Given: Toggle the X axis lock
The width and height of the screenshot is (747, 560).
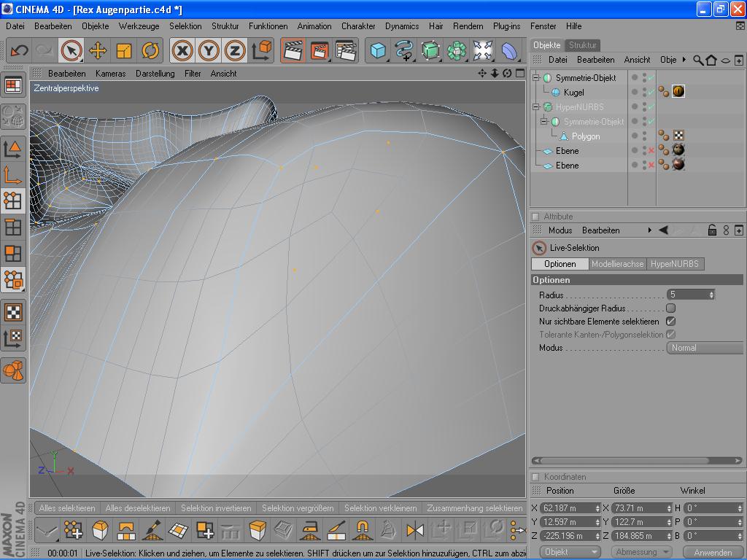Looking at the screenshot, I should click(182, 50).
